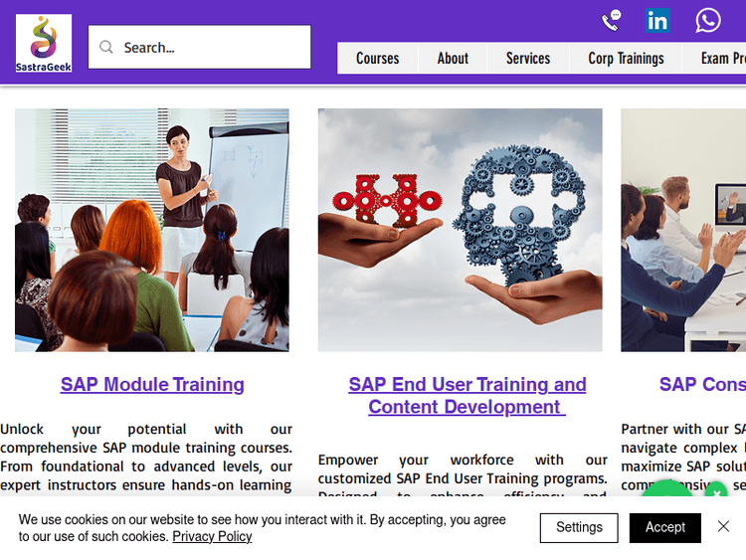
Task: Open the Courses menu
Action: coord(377,58)
